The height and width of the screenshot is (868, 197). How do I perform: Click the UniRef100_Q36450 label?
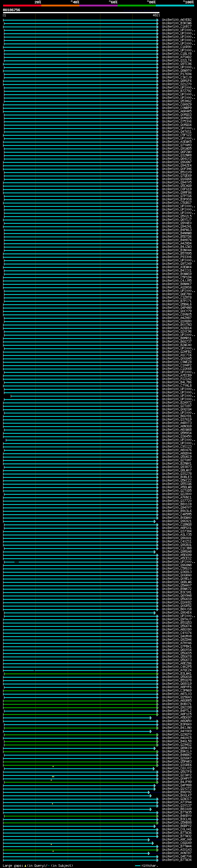[x=177, y=436]
